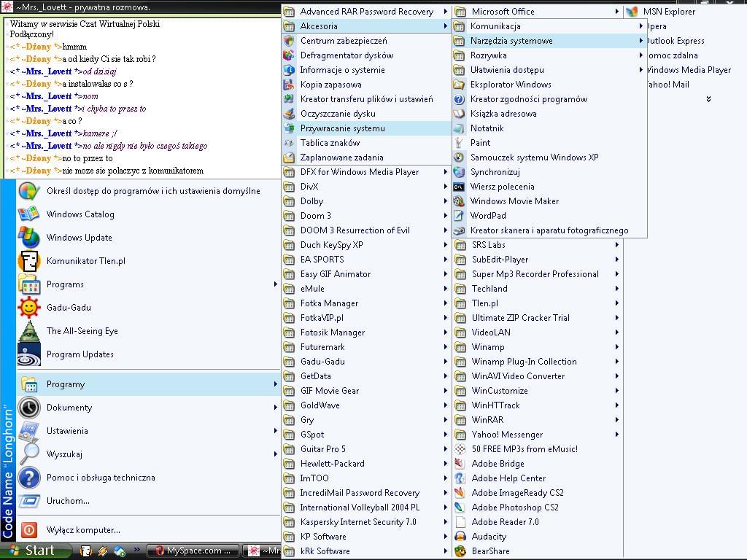
Task: Click the Gadu-Gadu sun icon
Action: click(28, 308)
